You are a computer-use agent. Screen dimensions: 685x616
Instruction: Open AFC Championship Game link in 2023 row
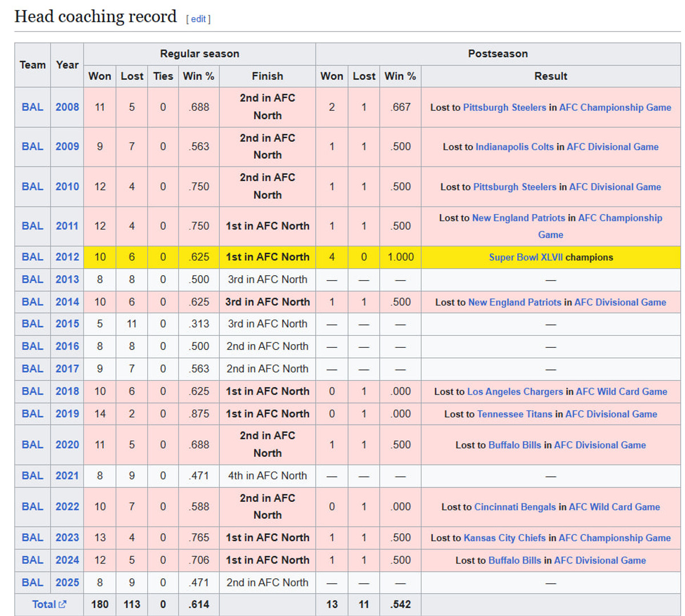[614, 538]
